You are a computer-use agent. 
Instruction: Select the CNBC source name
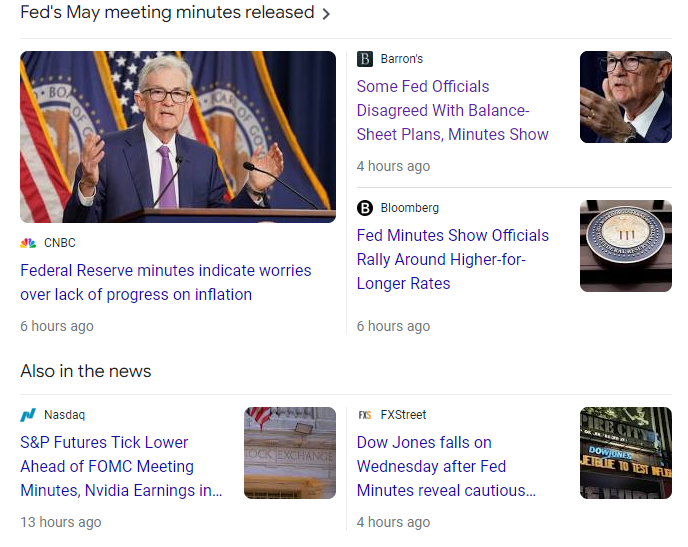(x=60, y=243)
